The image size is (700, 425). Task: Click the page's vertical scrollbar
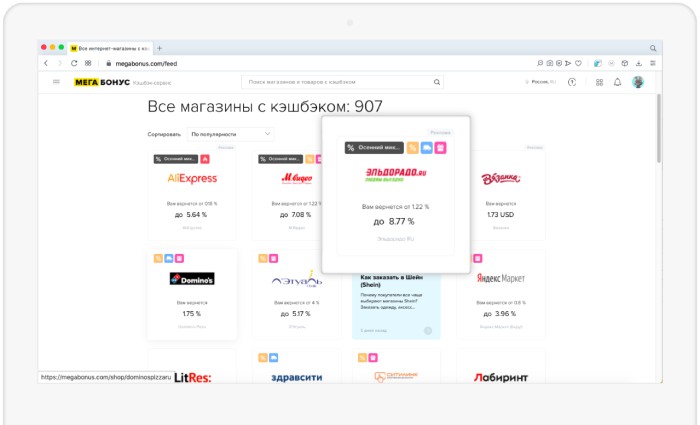658,128
